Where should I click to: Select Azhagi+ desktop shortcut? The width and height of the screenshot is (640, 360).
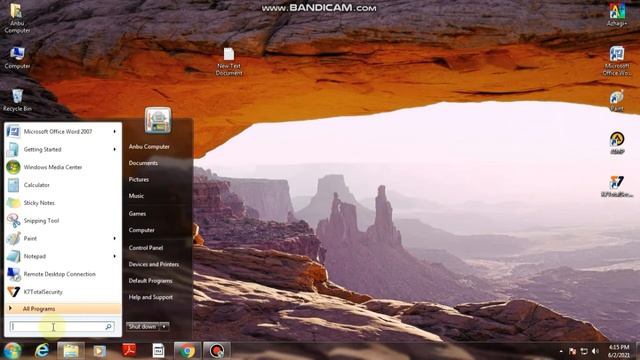tap(617, 15)
